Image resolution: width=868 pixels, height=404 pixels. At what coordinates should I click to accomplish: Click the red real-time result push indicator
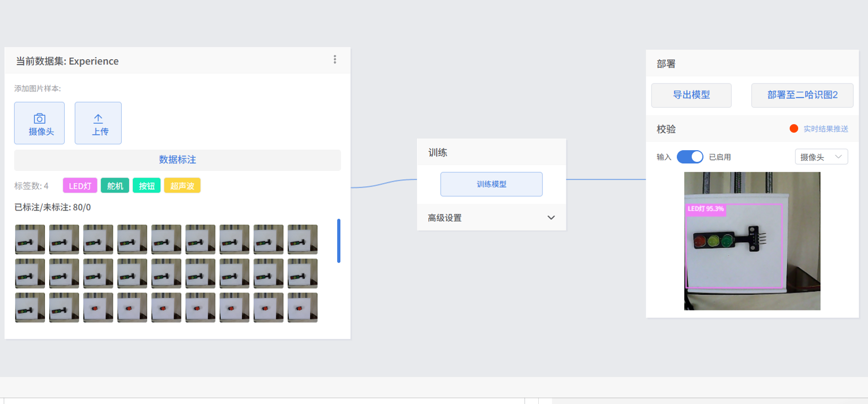793,128
